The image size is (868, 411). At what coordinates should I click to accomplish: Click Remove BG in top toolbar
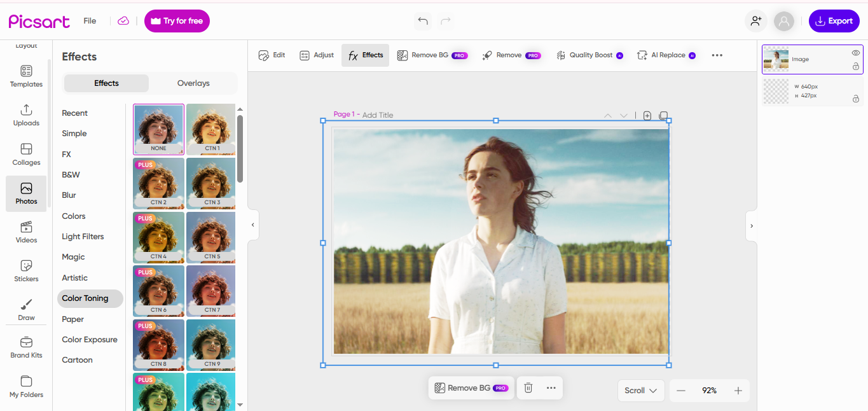(432, 55)
